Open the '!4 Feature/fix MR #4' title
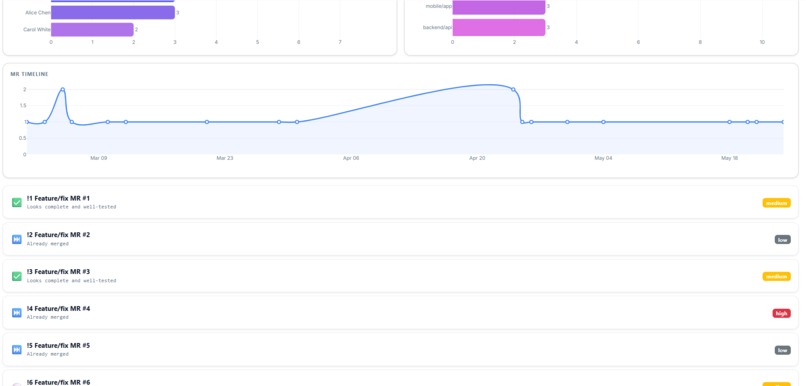Screen dimensions: 806x386 [x=58, y=308]
